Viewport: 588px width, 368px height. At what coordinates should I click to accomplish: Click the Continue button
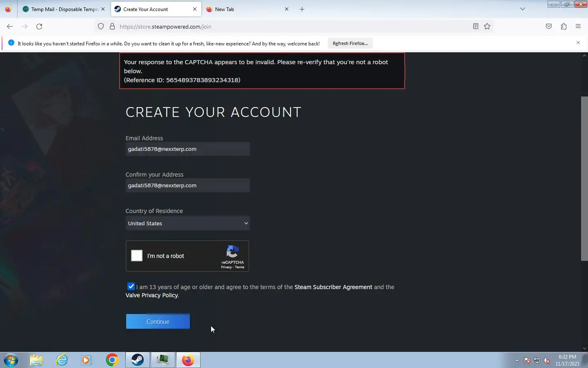pos(158,321)
